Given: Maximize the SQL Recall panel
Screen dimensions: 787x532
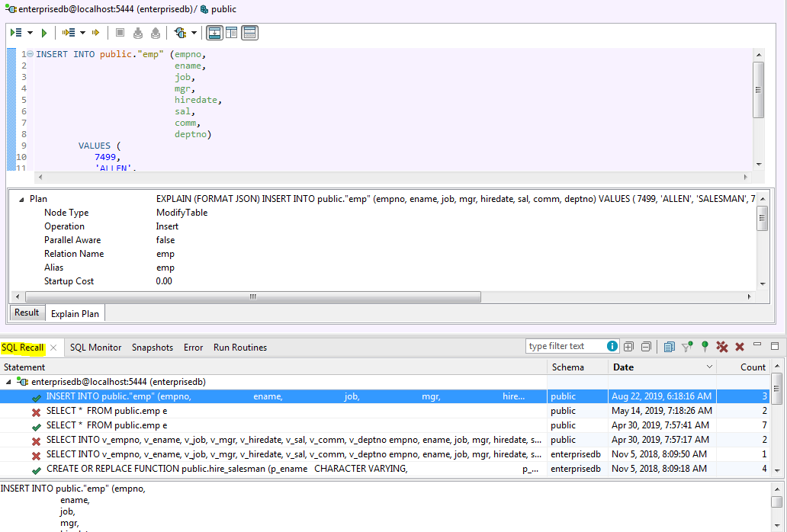Looking at the screenshot, I should pos(775,346).
